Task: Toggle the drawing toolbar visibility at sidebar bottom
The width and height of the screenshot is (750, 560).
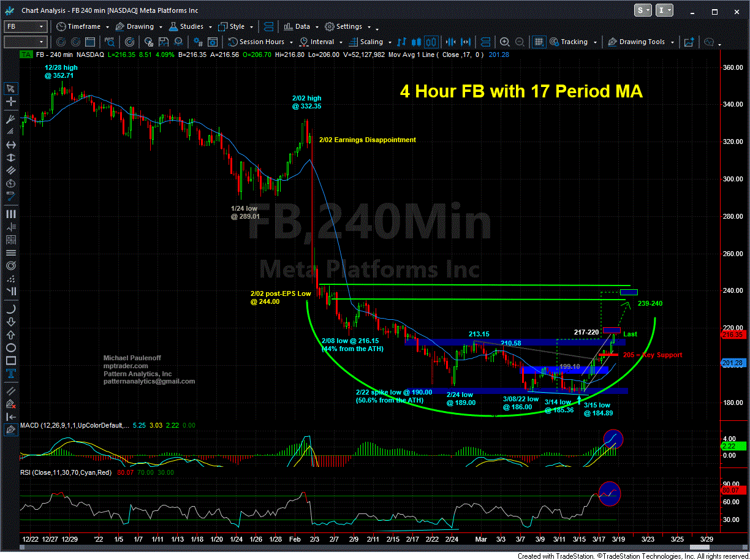Action: 11,431
